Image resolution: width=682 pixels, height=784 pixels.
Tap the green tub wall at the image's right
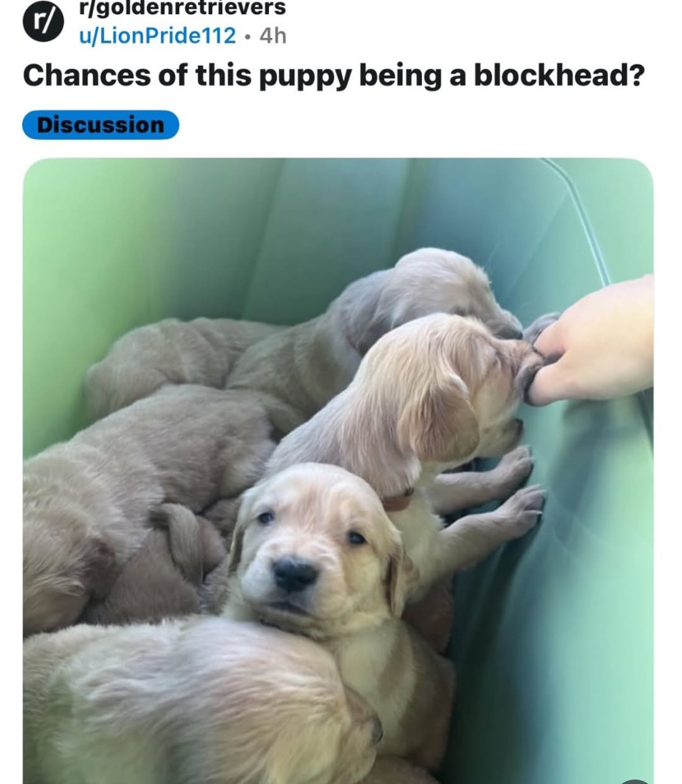point(568,600)
